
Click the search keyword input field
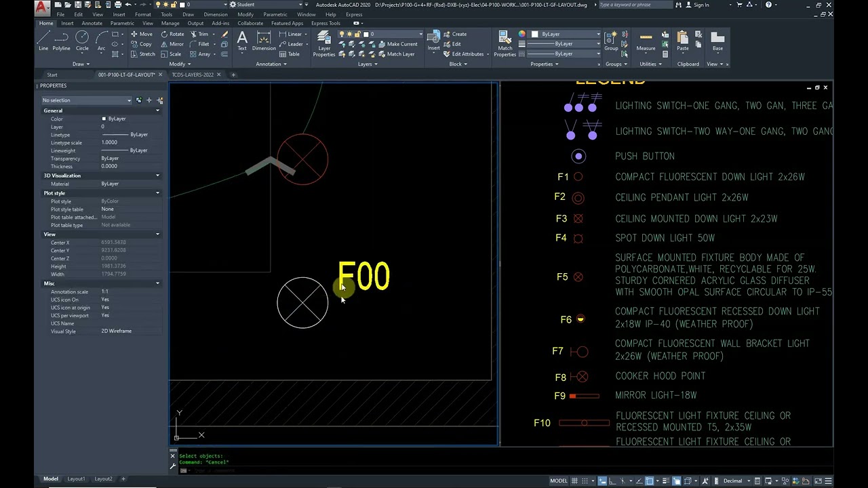pyautogui.click(x=636, y=5)
